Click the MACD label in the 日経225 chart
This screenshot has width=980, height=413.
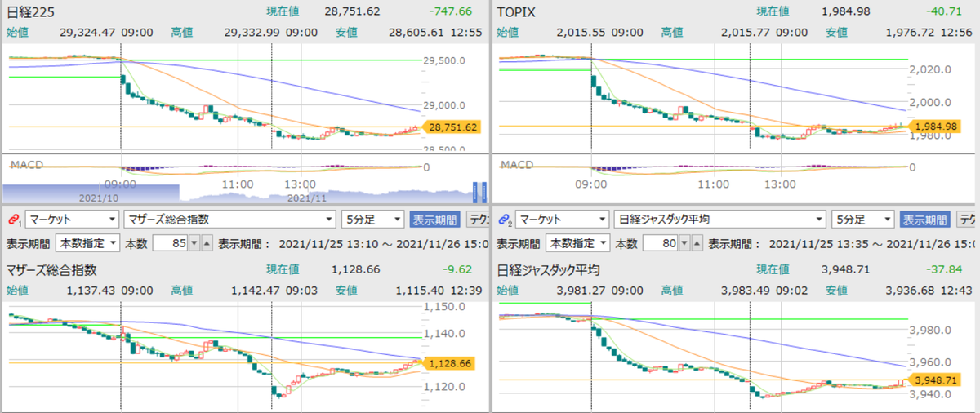(x=27, y=165)
